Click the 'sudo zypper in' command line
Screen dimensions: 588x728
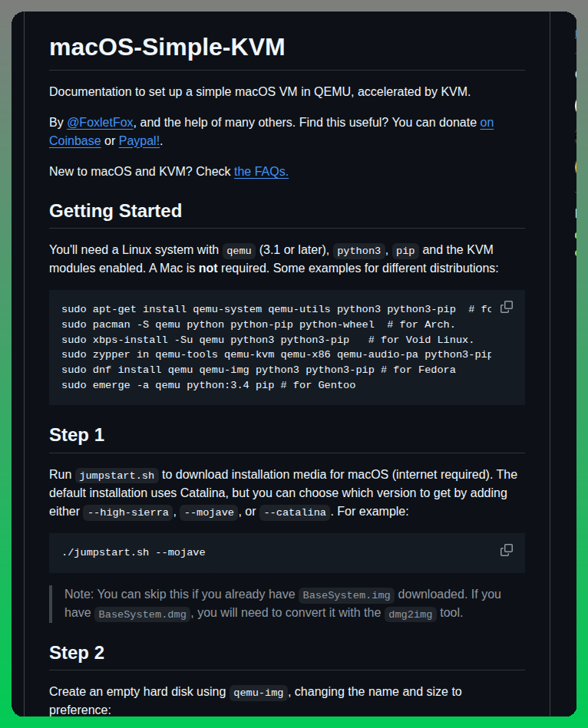click(276, 354)
